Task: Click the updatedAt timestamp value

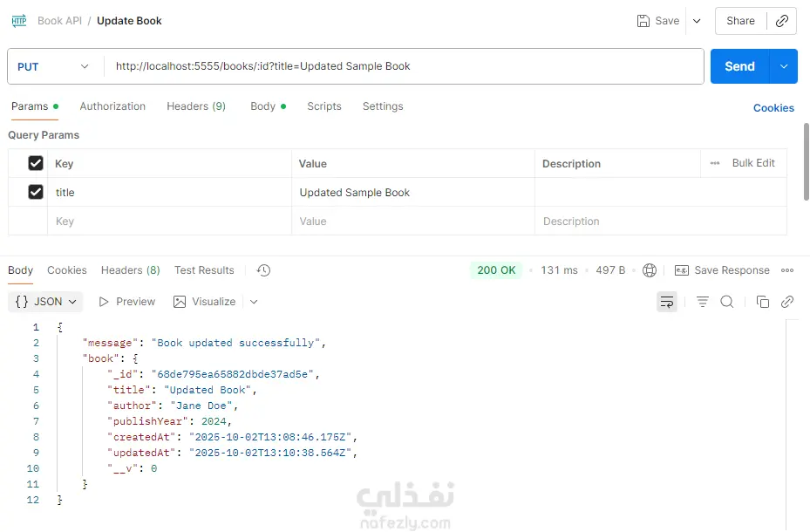Action: (270, 453)
